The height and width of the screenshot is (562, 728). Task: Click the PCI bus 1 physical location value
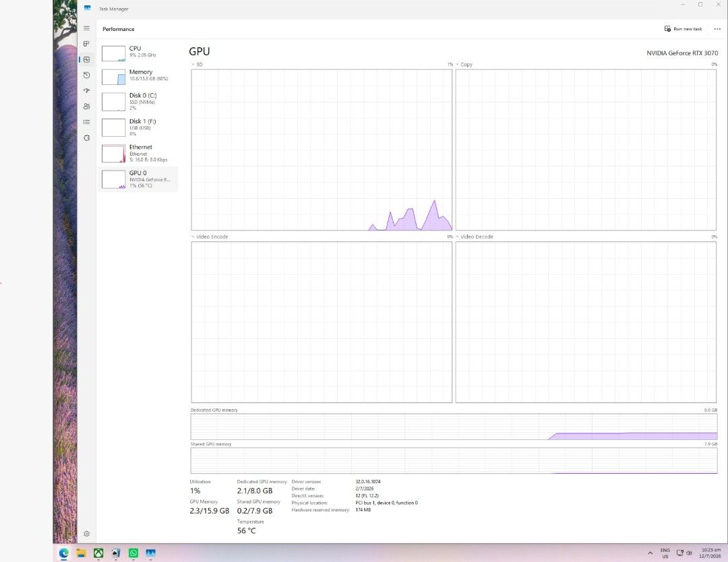[x=386, y=503]
